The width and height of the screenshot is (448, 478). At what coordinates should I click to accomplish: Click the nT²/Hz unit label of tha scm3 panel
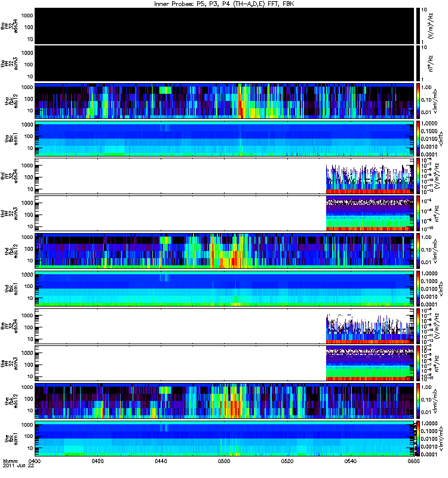point(431,64)
